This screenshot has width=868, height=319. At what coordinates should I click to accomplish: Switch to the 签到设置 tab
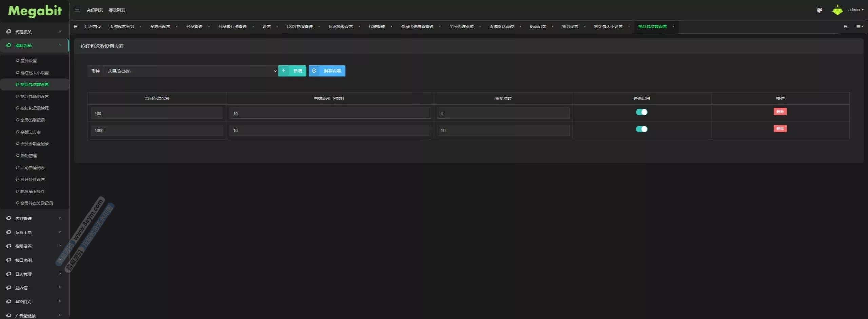click(570, 27)
